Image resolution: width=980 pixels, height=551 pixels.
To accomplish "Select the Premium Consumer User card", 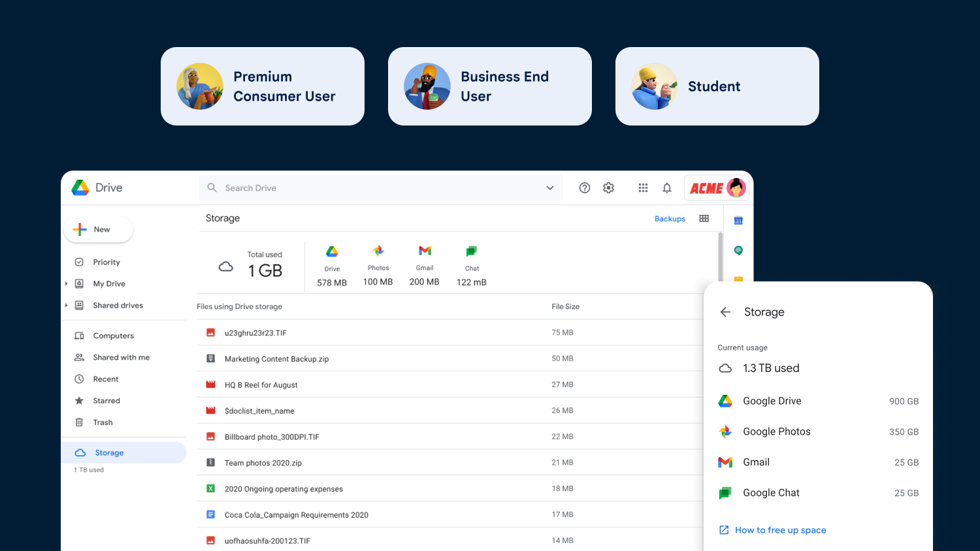I will (263, 86).
